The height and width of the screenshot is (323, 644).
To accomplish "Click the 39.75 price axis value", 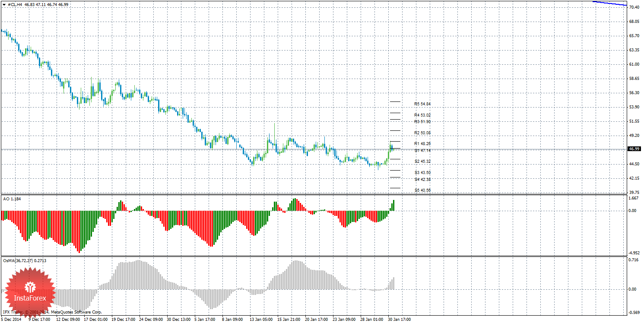I will click(x=634, y=193).
